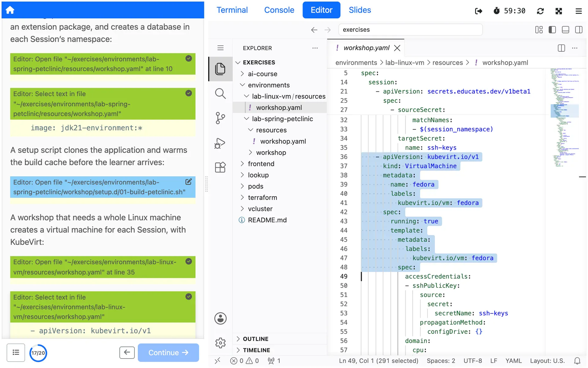Expand dashboard to fullscreen icon
588x368 pixels.
[x=559, y=11]
